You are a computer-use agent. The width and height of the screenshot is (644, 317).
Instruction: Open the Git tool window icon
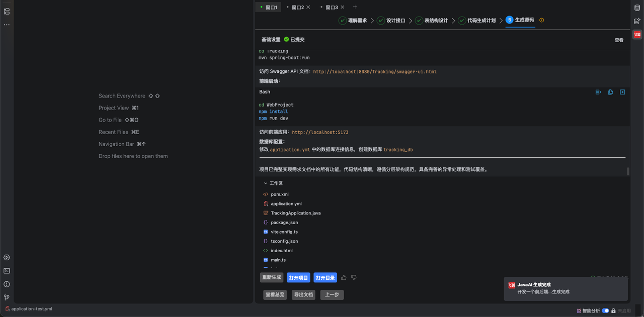[7, 297]
